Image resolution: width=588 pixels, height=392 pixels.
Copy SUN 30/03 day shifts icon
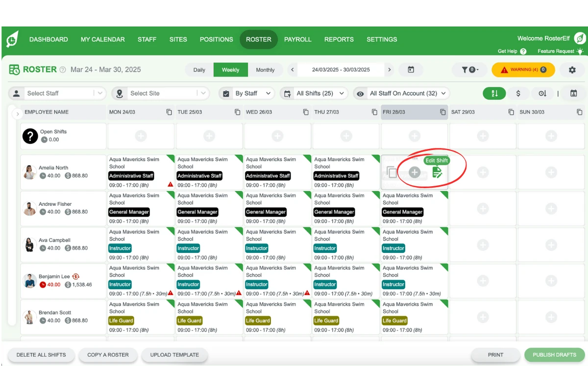(x=580, y=112)
